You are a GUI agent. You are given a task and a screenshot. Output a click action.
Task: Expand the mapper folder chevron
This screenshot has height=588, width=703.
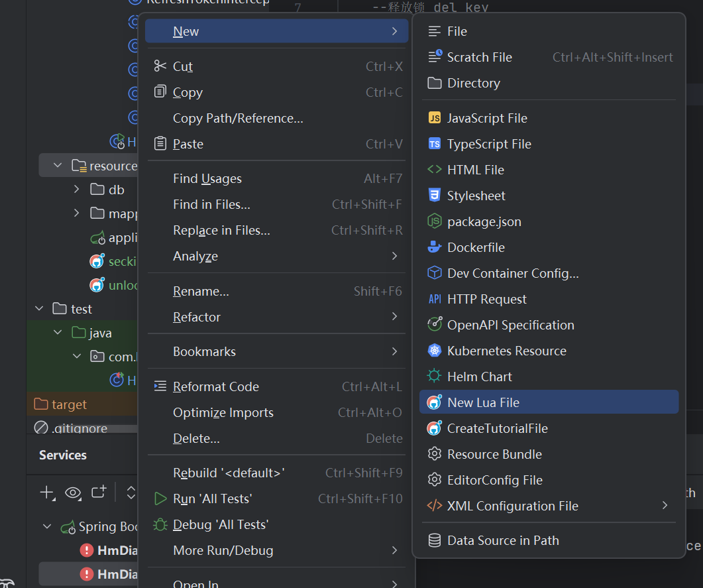coord(76,213)
